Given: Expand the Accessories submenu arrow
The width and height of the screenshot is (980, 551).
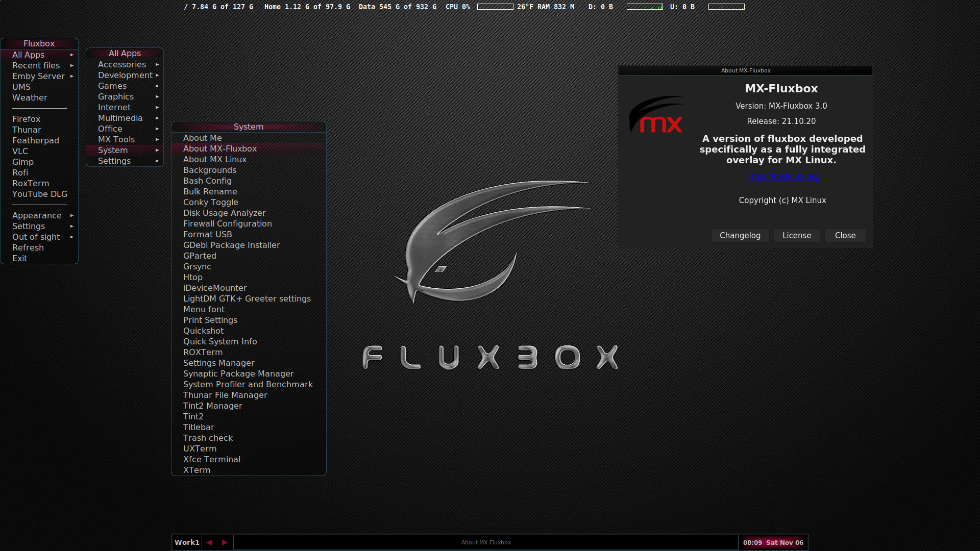Looking at the screenshot, I should coord(157,65).
